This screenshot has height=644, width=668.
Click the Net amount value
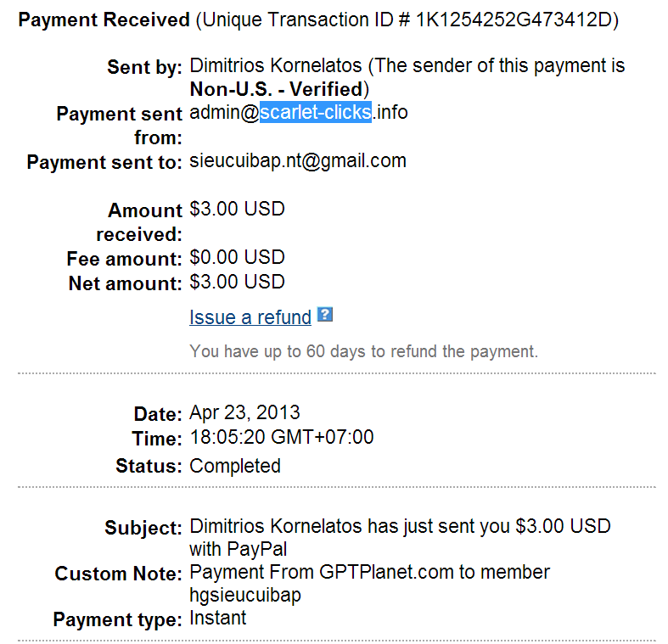point(237,281)
